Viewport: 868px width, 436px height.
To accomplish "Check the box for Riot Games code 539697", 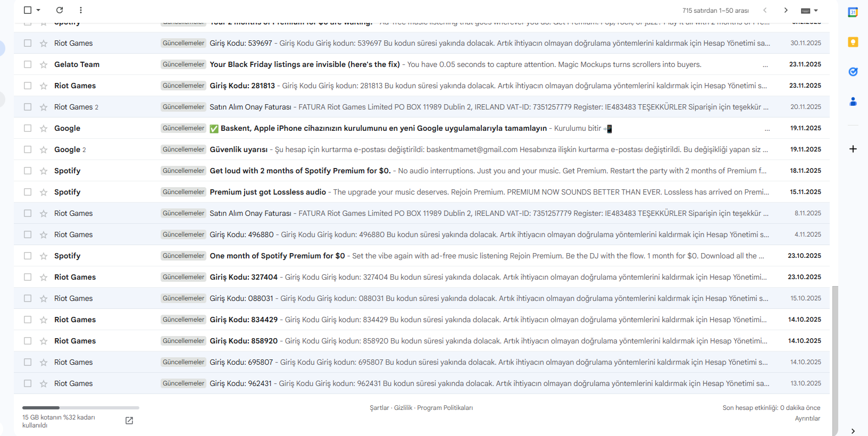I will 28,43.
